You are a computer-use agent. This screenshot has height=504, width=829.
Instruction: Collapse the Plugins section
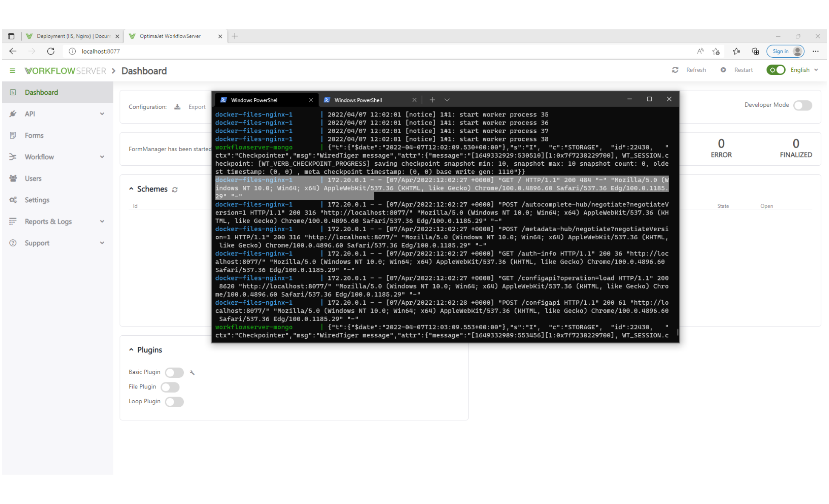point(131,350)
